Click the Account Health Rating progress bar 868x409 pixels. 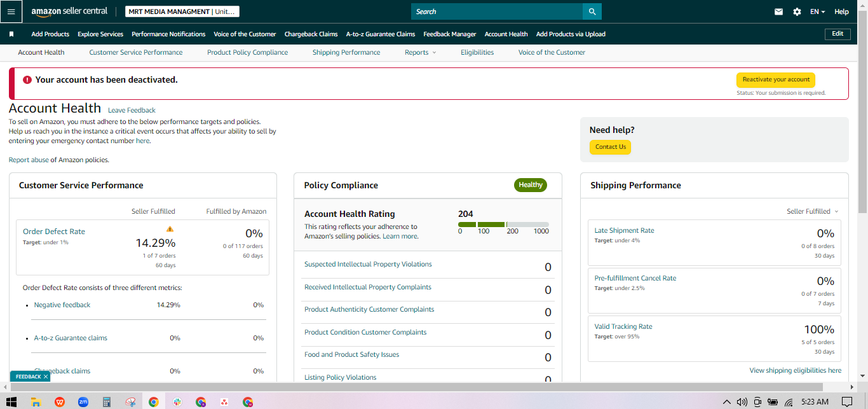coord(503,225)
